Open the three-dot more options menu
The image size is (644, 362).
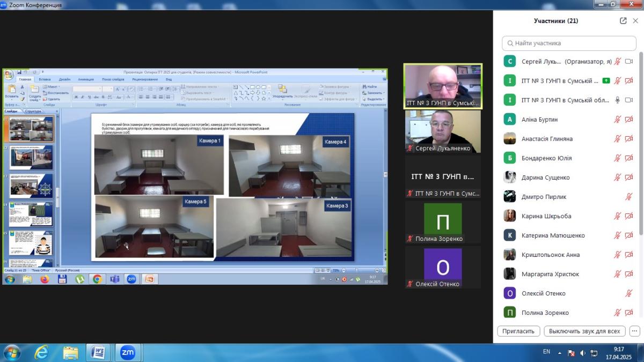click(x=635, y=331)
